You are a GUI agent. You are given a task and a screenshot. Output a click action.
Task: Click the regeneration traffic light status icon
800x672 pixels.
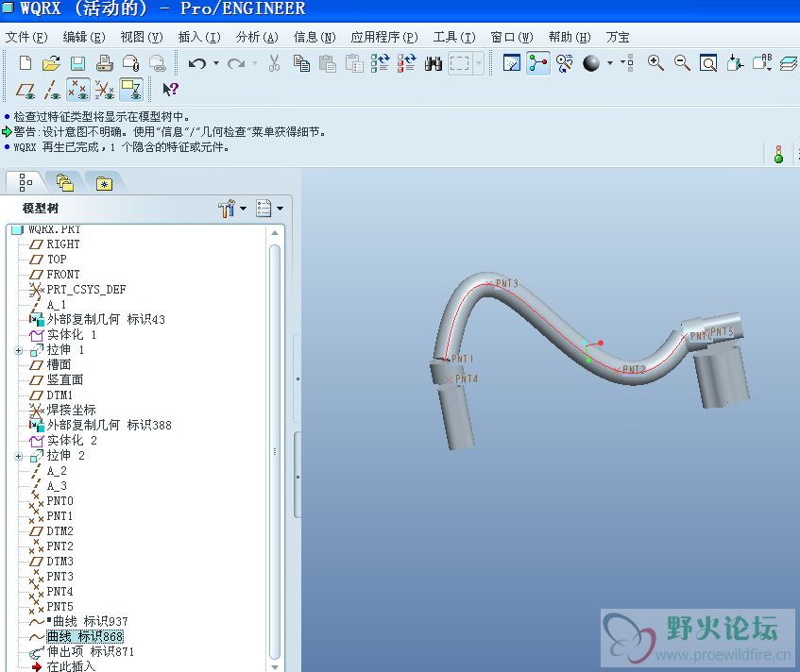pyautogui.click(x=778, y=154)
